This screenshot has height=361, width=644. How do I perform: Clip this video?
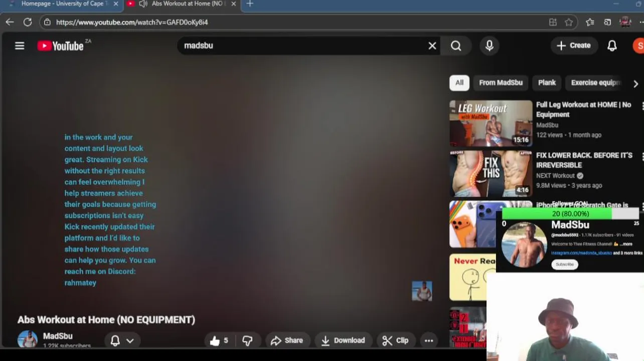pos(395,340)
